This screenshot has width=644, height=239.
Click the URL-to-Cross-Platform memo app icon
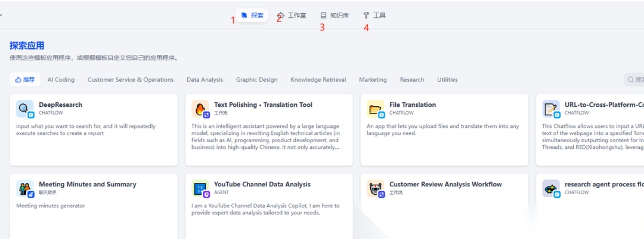551,109
